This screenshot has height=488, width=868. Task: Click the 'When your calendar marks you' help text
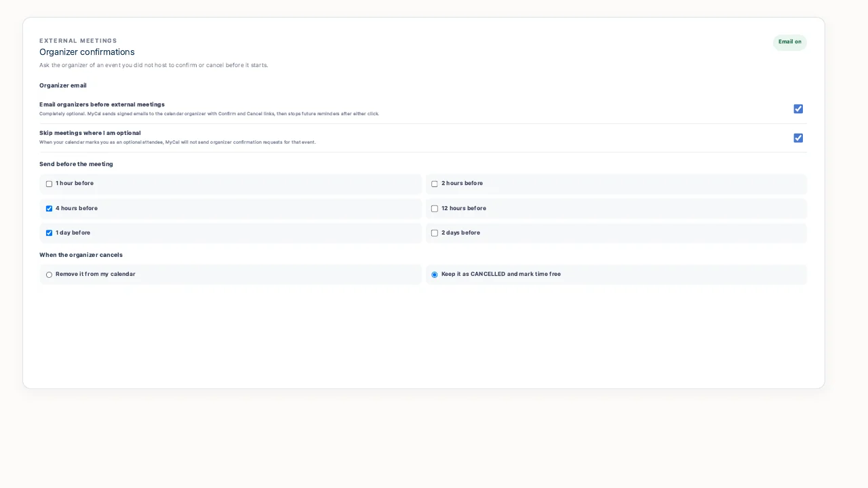point(178,142)
